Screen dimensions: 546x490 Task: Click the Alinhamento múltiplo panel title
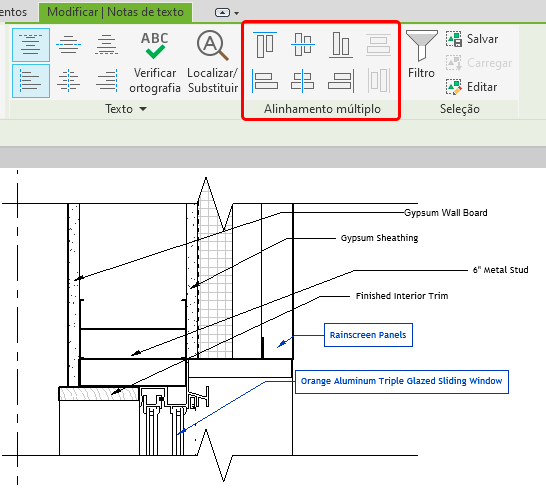[x=322, y=109]
